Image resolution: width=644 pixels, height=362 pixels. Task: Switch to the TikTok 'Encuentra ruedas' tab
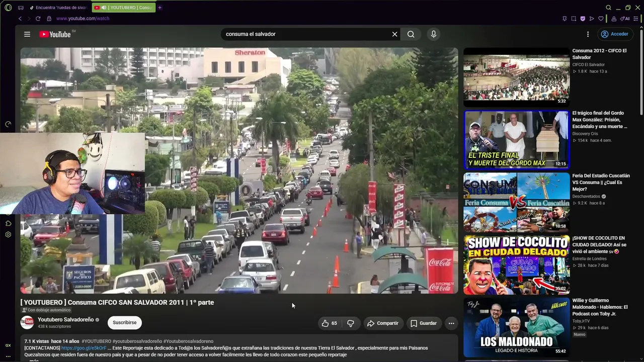[x=58, y=8]
